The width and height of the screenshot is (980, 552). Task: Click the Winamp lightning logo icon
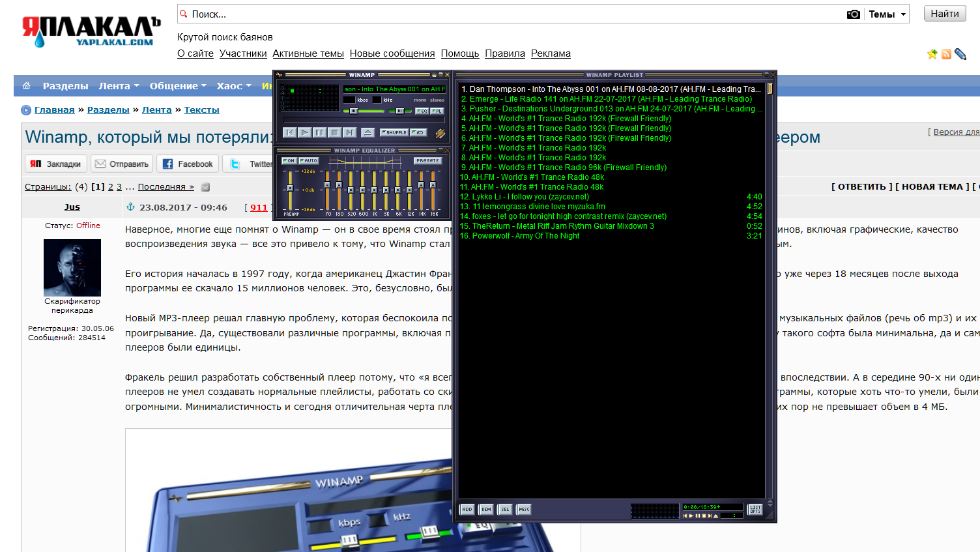pyautogui.click(x=440, y=133)
